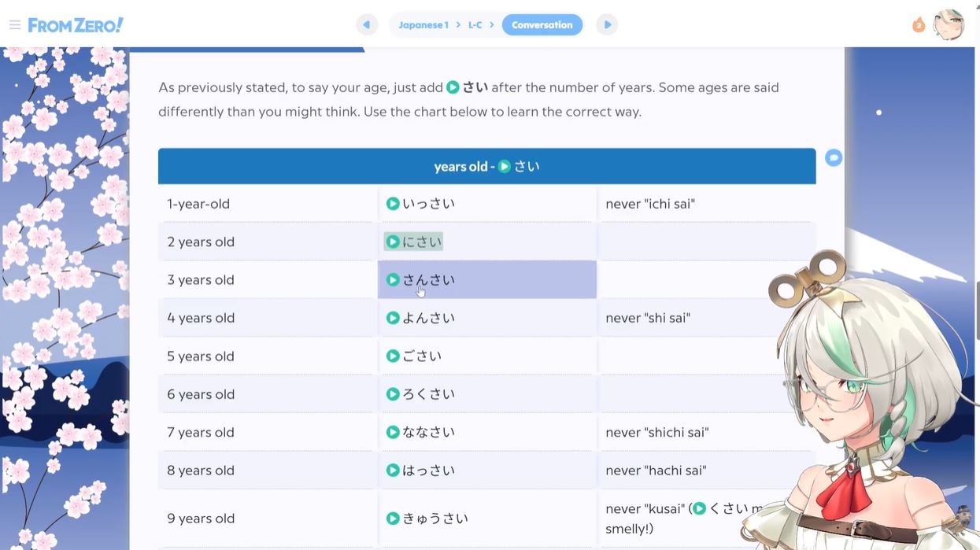This screenshot has width=980, height=550.
Task: Go to next lesson arrow
Action: click(x=607, y=25)
